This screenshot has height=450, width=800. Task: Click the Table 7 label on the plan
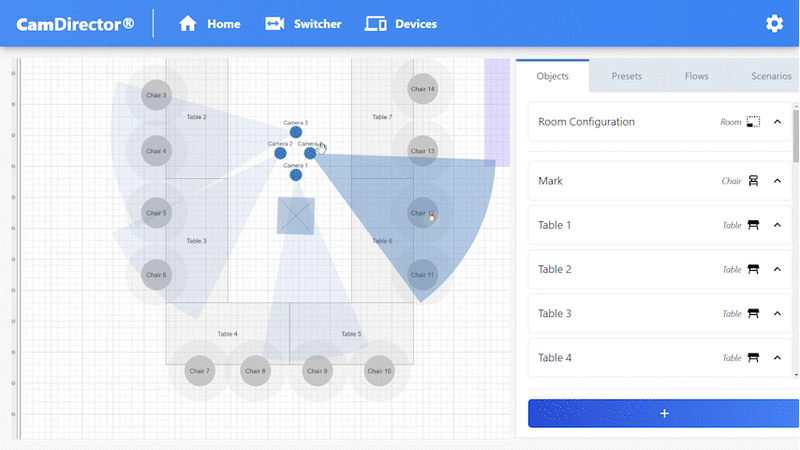tap(382, 117)
